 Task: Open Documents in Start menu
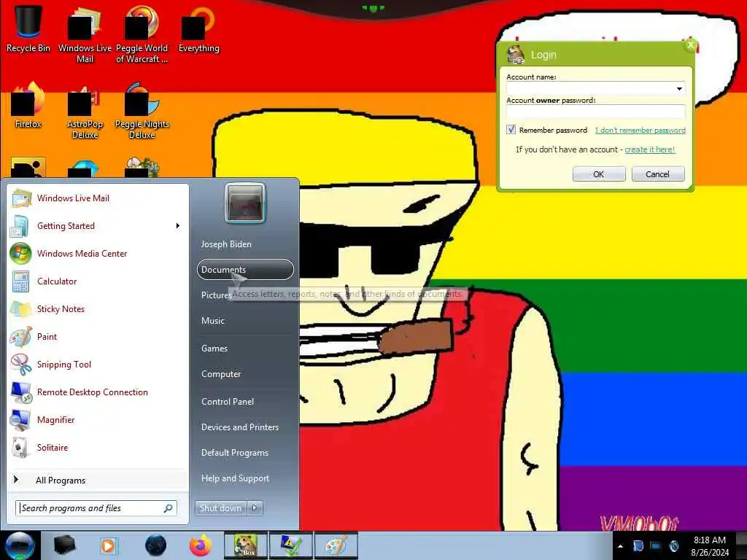[x=245, y=270]
